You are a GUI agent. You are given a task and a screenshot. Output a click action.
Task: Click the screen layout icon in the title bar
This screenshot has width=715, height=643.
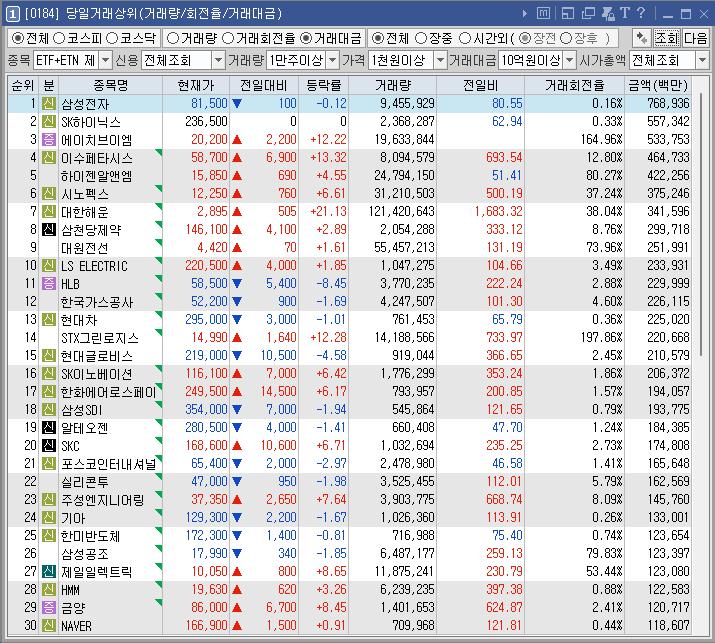568,13
